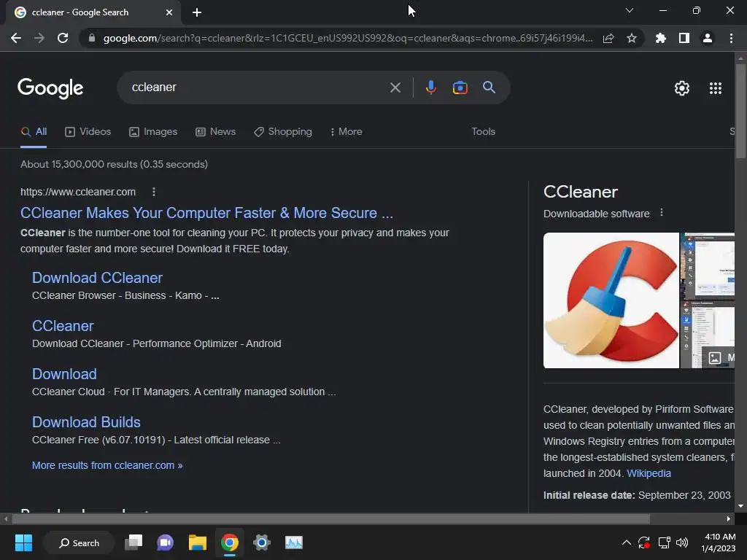
Task: Open the Google apps grid
Action: coord(716,88)
